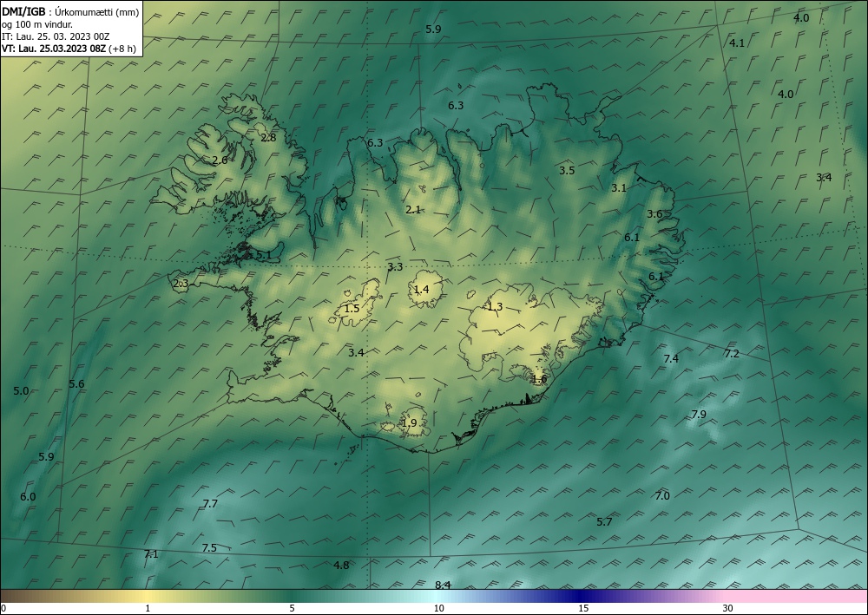868x615 pixels.
Task: Click the 4.8 value label
Action: click(341, 566)
